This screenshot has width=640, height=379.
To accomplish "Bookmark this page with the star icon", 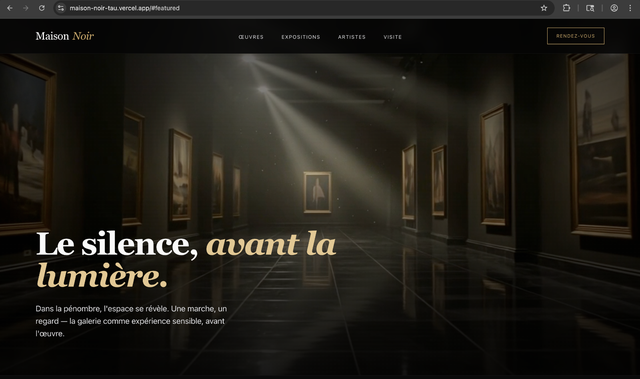I will pyautogui.click(x=544, y=8).
